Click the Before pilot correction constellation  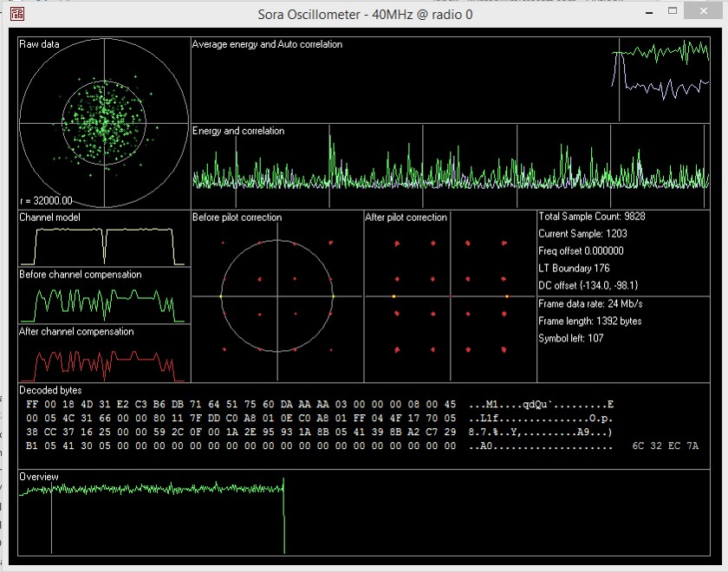(x=276, y=296)
